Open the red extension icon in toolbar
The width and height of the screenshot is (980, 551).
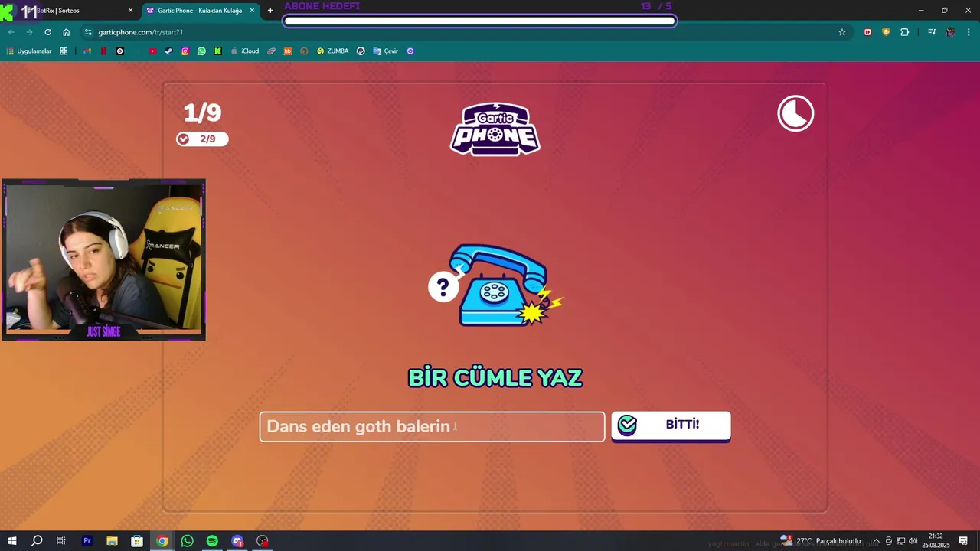tap(867, 32)
